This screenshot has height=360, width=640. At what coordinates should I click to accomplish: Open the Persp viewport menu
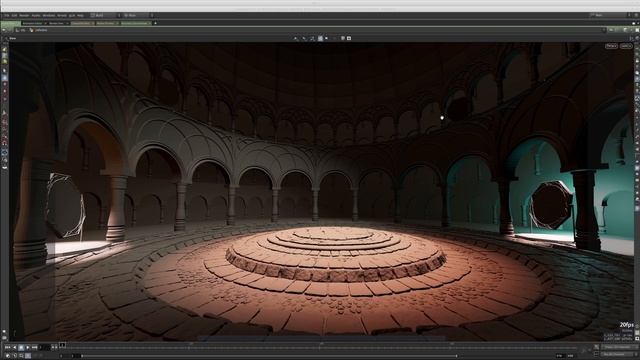tap(611, 46)
